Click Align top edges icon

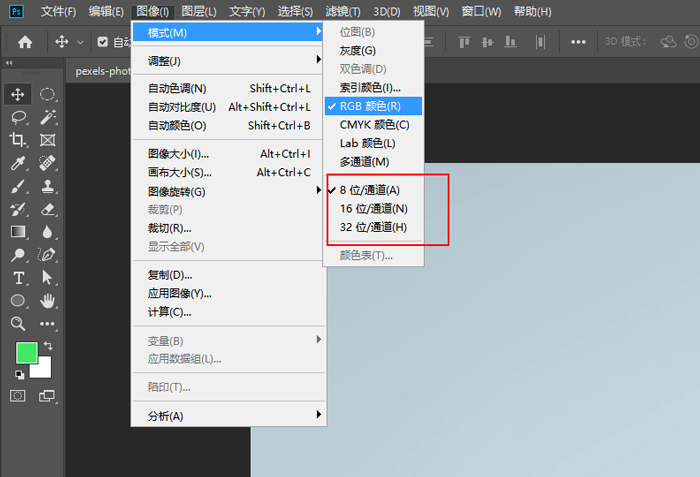coord(464,42)
